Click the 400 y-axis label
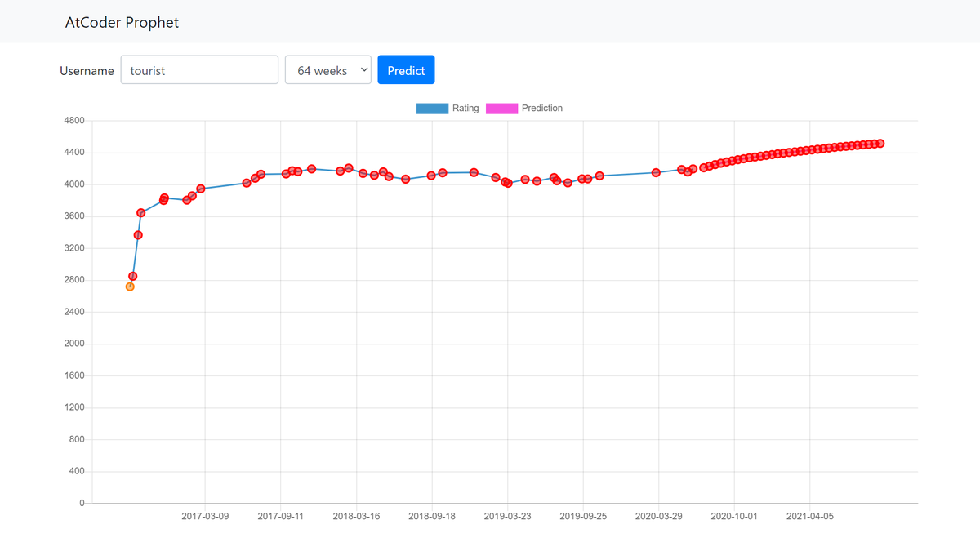 pos(77,471)
